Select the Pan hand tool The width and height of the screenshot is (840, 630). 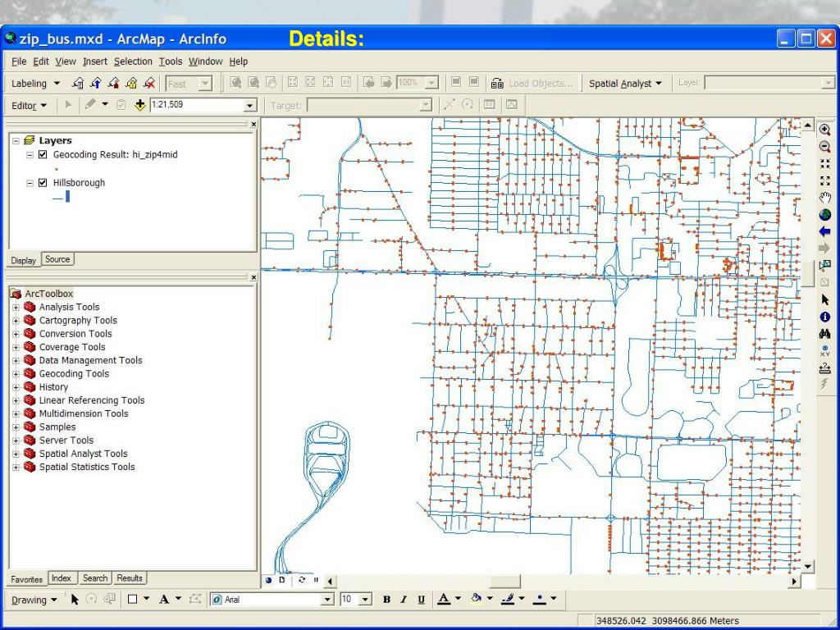(x=824, y=198)
